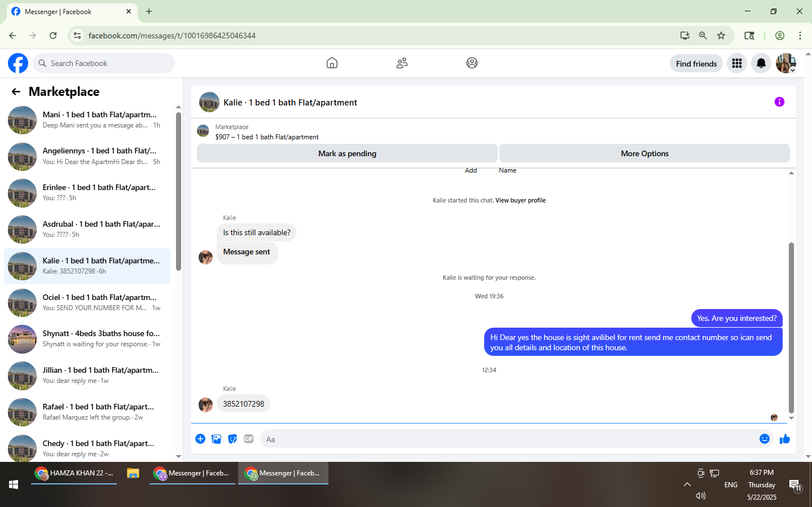Click the conversation list scrollbar

point(178,192)
